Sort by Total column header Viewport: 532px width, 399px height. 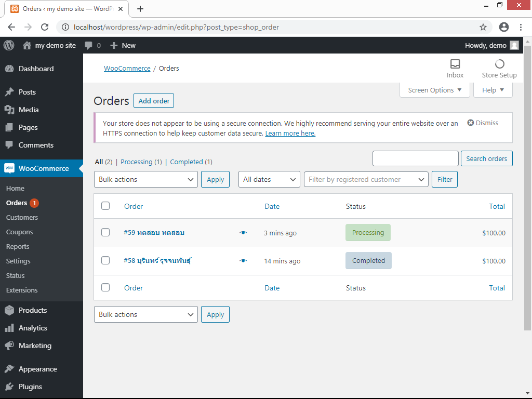point(497,206)
